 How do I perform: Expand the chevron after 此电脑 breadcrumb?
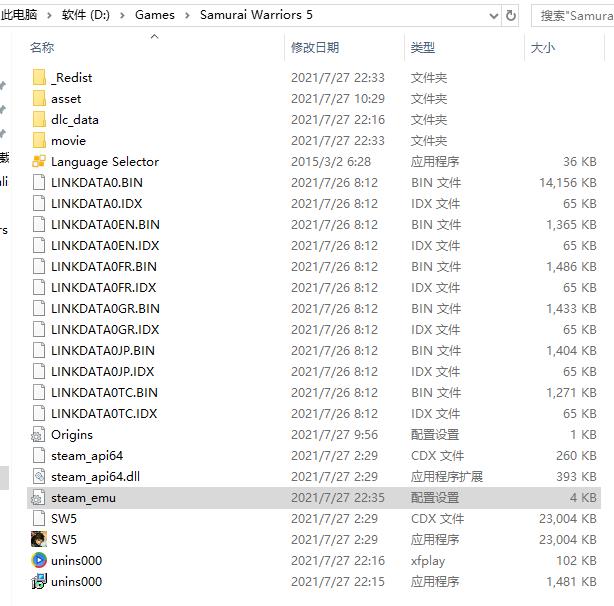[x=49, y=15]
